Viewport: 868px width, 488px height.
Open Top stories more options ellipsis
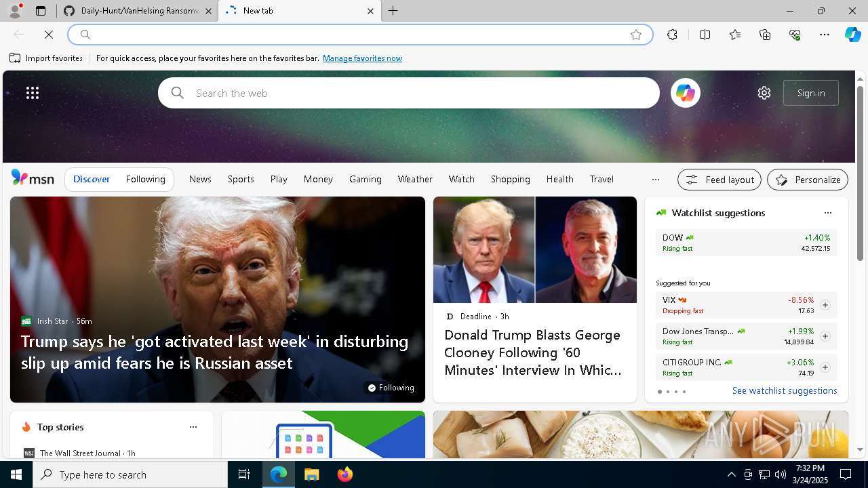[193, 427]
